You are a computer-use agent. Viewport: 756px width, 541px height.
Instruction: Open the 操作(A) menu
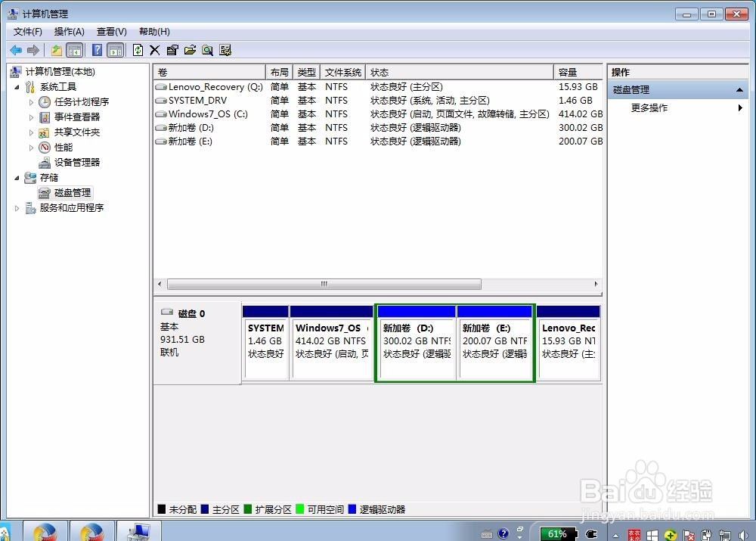(70, 32)
